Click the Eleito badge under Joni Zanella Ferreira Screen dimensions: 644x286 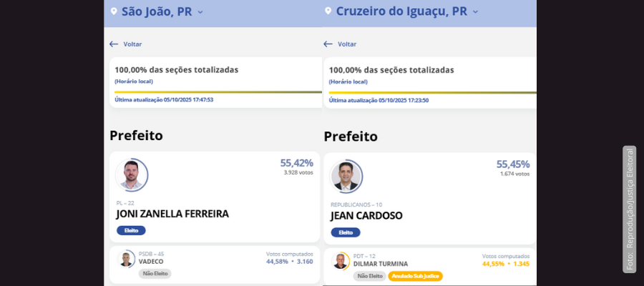point(131,230)
